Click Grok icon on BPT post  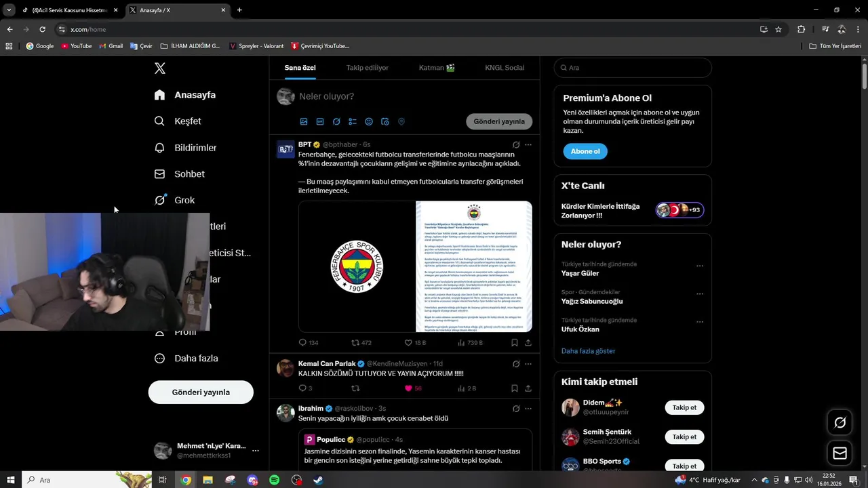516,144
